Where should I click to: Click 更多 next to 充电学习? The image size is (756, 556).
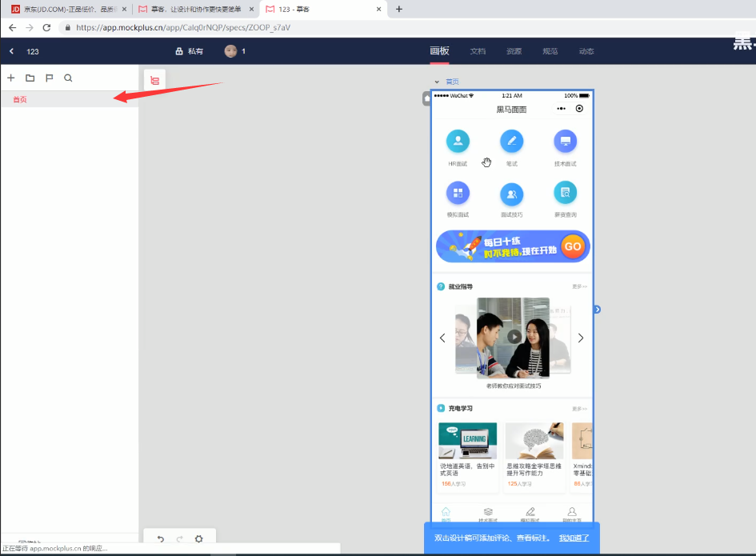pyautogui.click(x=579, y=409)
